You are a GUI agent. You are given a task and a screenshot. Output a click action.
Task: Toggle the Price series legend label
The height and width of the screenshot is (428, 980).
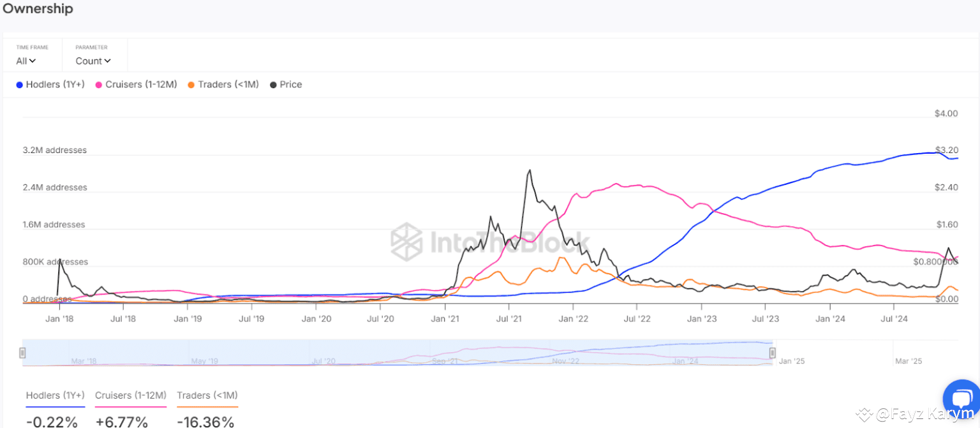pos(291,85)
